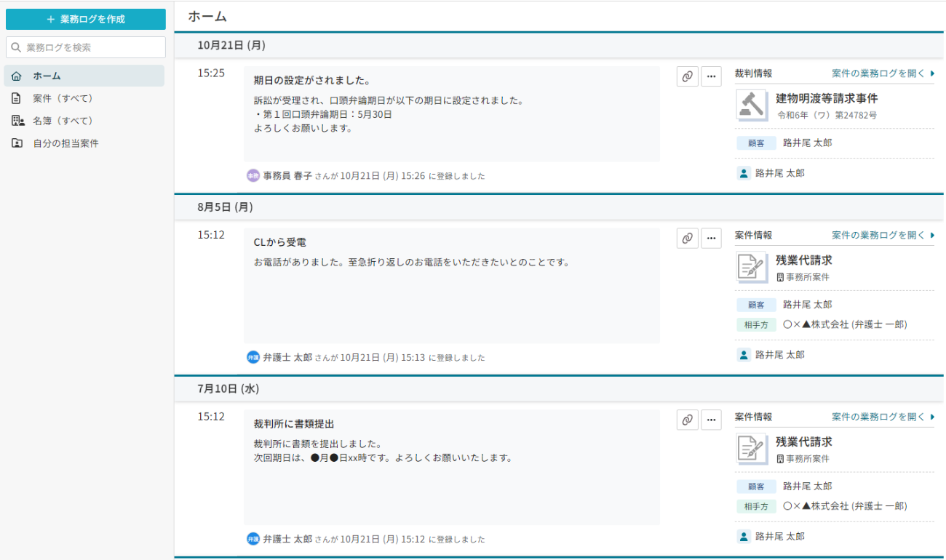Image resolution: width=946 pixels, height=560 pixels.
Task: Copy link icon for CLから受電 log
Action: pos(688,238)
